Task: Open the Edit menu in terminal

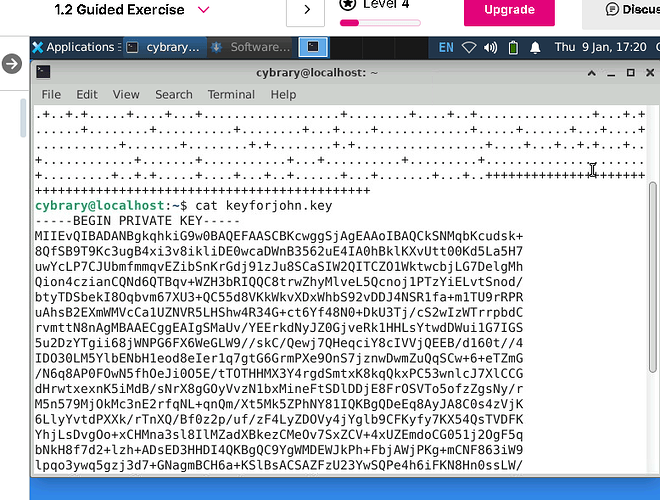Action: click(87, 94)
